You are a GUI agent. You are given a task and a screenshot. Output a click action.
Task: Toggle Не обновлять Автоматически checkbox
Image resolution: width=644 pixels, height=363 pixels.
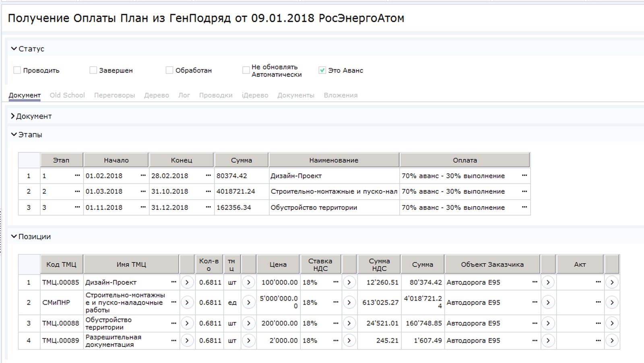tap(246, 70)
